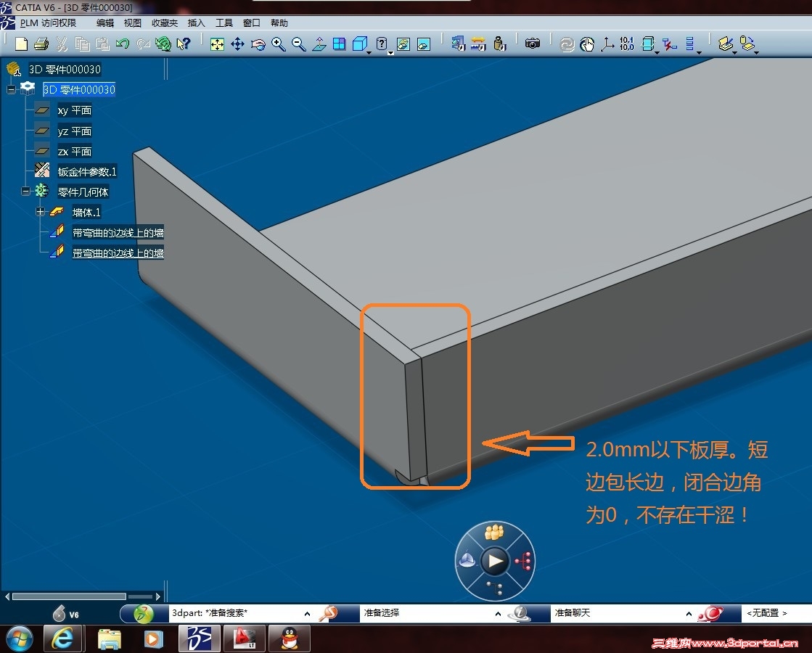Click the red-blue constraint link icon

tap(669, 44)
